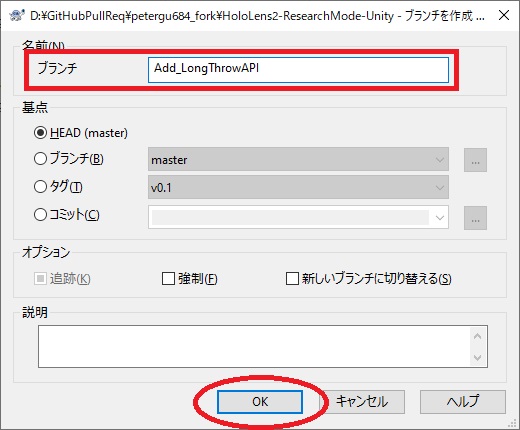Screen dimensions: 520x430
Task: Close the branch creation dialog
Action: pos(504,15)
